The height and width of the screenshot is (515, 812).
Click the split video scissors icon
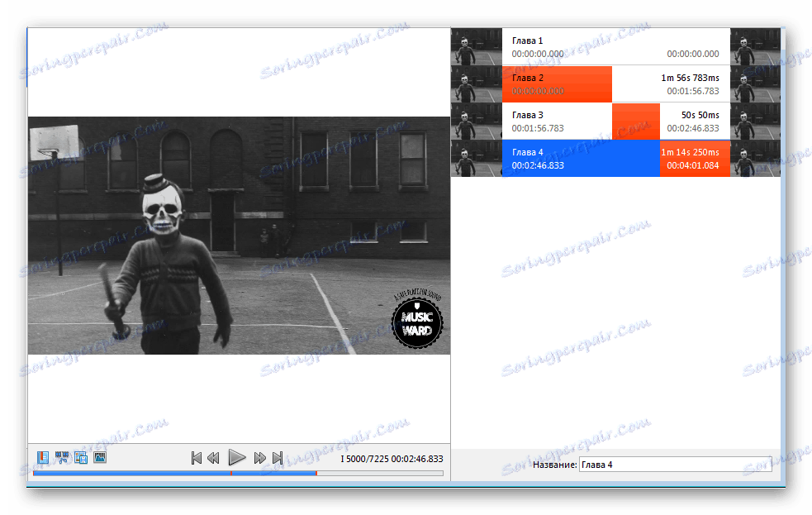[62, 457]
